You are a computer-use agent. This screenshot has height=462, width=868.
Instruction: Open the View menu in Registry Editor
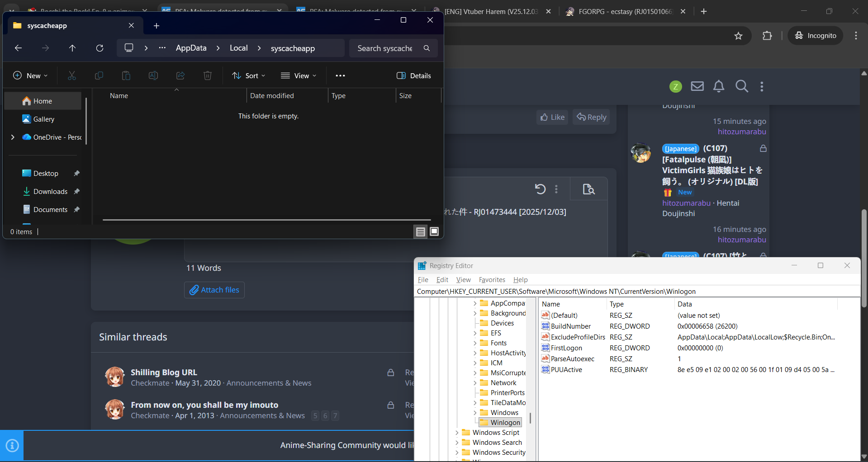pyautogui.click(x=464, y=280)
